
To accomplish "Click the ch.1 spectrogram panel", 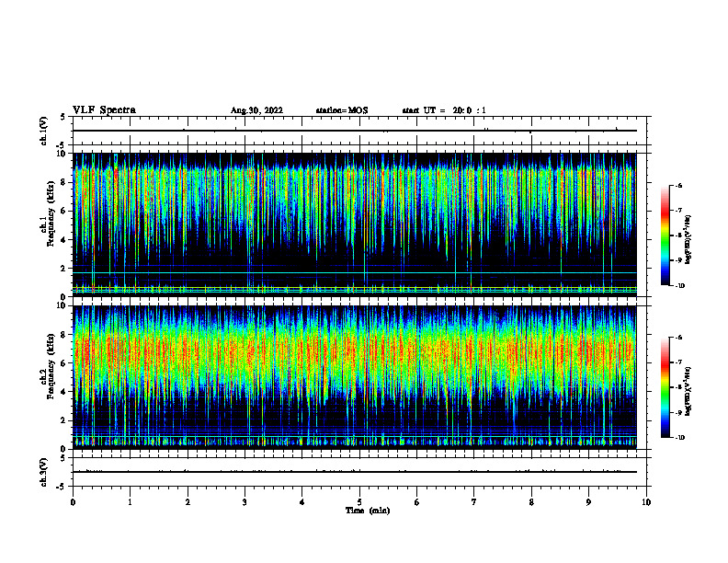I will [355, 224].
